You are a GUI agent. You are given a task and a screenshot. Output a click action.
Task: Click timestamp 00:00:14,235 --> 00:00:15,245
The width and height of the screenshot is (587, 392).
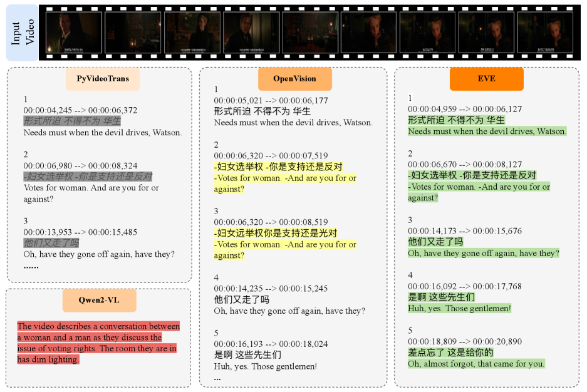pyautogui.click(x=271, y=289)
